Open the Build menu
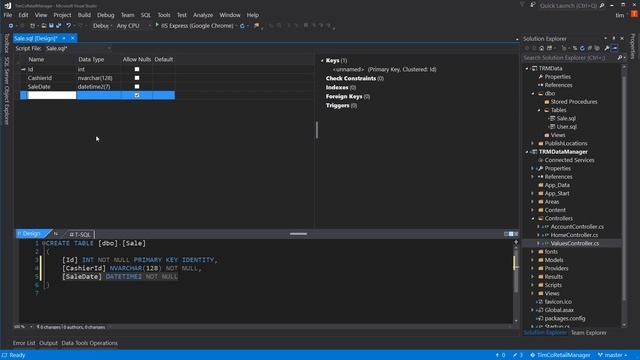 (x=84, y=15)
